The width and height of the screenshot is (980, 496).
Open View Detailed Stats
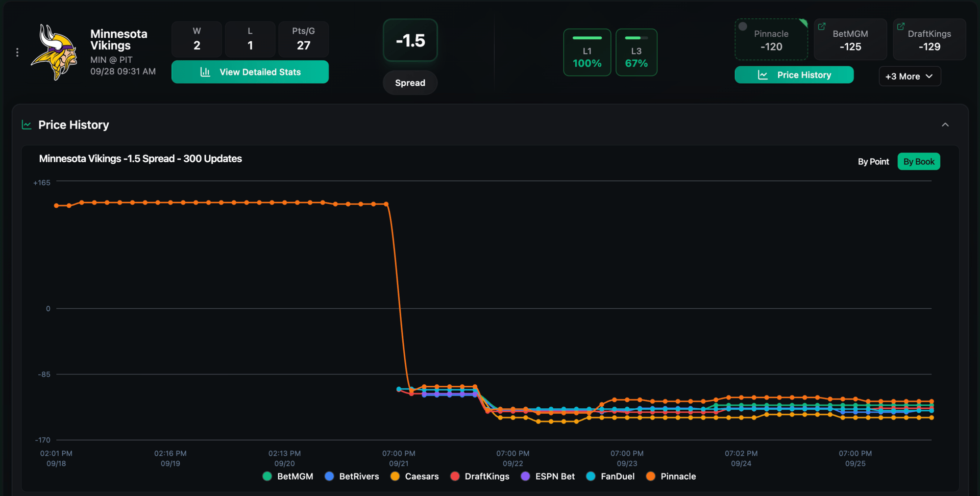(x=250, y=72)
